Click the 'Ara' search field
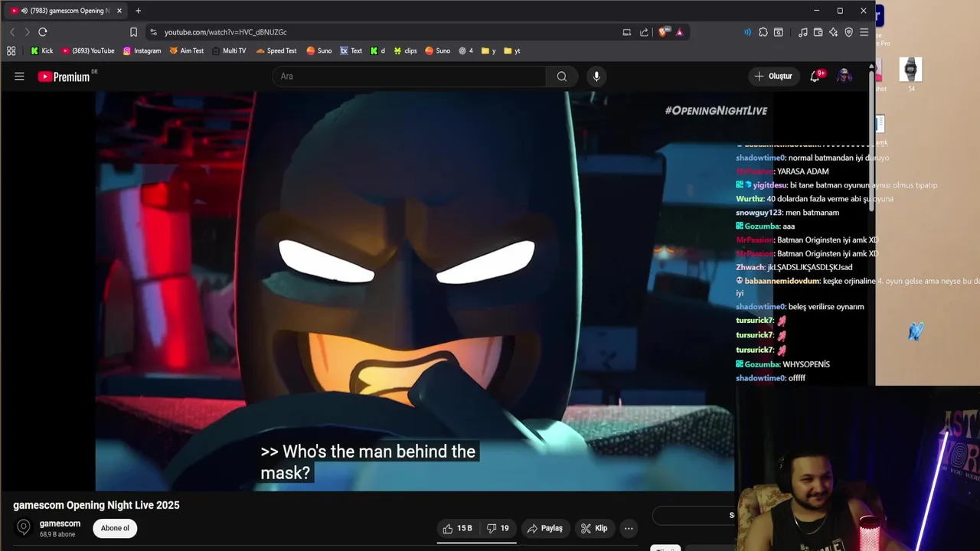This screenshot has width=980, height=551. point(409,76)
